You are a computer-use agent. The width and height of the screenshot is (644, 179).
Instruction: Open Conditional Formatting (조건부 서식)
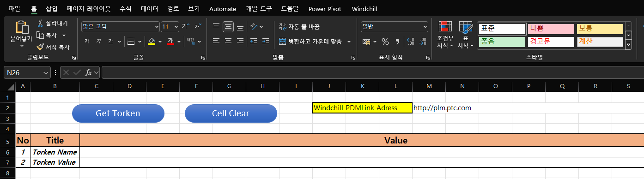pyautogui.click(x=445, y=35)
